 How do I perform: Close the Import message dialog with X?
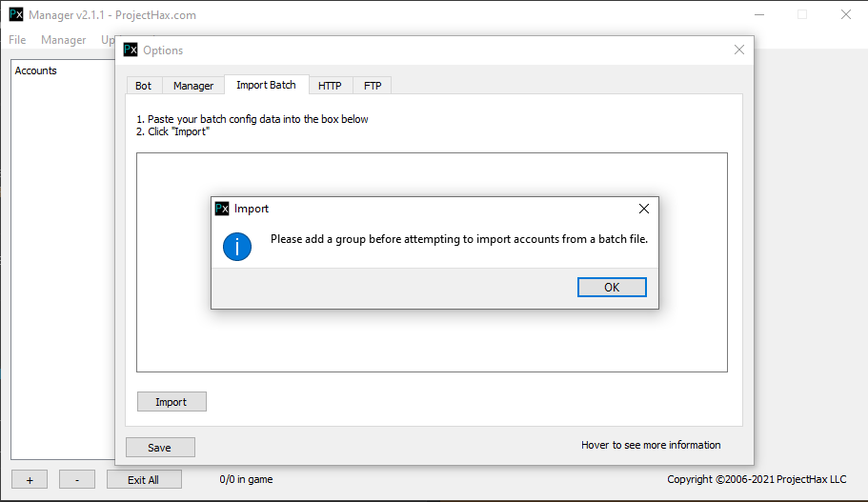click(x=643, y=209)
